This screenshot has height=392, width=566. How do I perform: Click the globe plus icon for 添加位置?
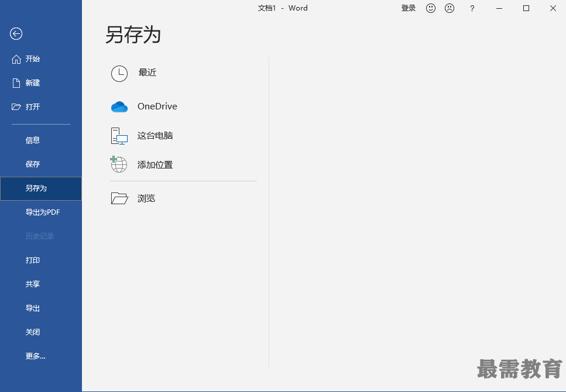tap(119, 164)
